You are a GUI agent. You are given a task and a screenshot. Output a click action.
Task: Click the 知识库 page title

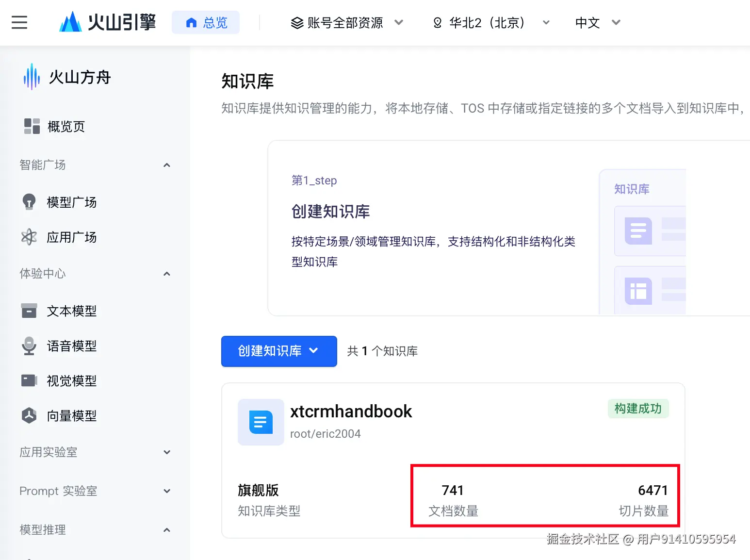247,81
